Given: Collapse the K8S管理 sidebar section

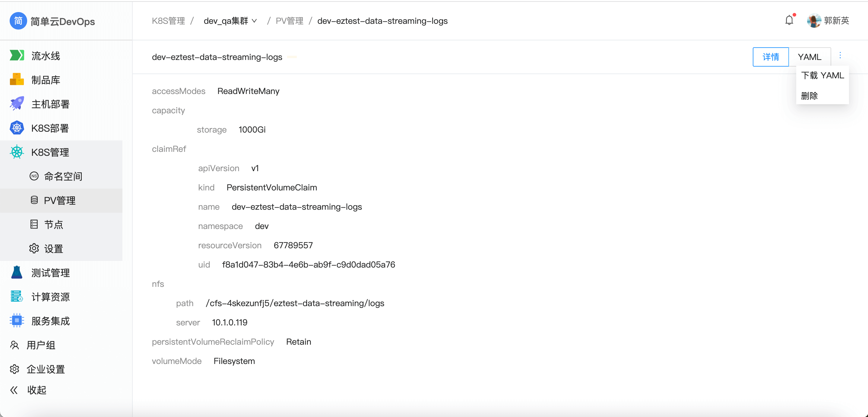Looking at the screenshot, I should point(50,152).
